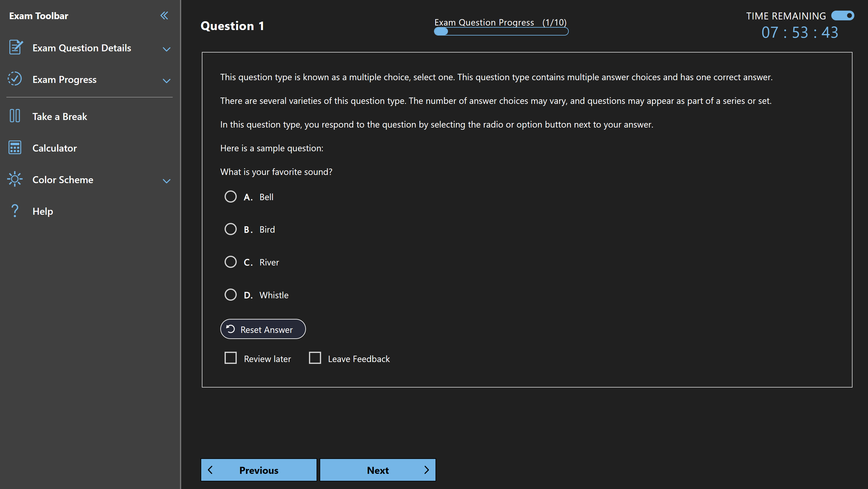Click the Help icon

coord(14,210)
